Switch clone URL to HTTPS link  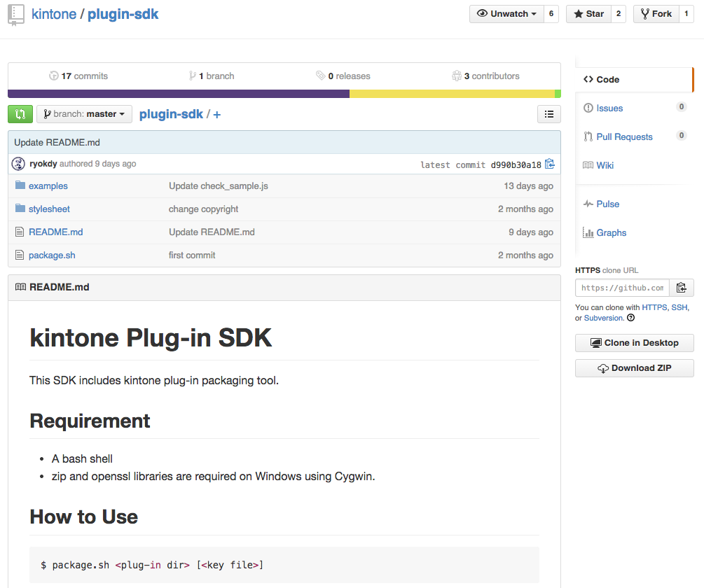[x=654, y=307]
